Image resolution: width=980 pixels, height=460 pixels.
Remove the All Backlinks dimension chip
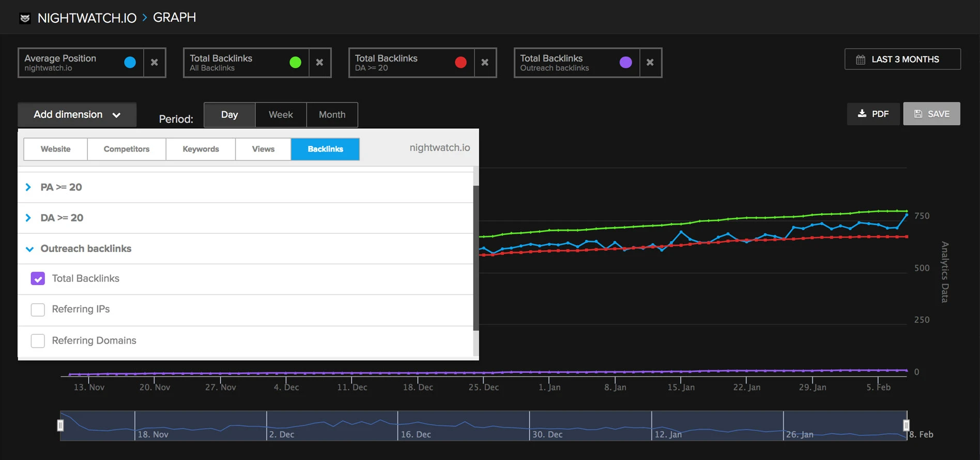coord(320,63)
